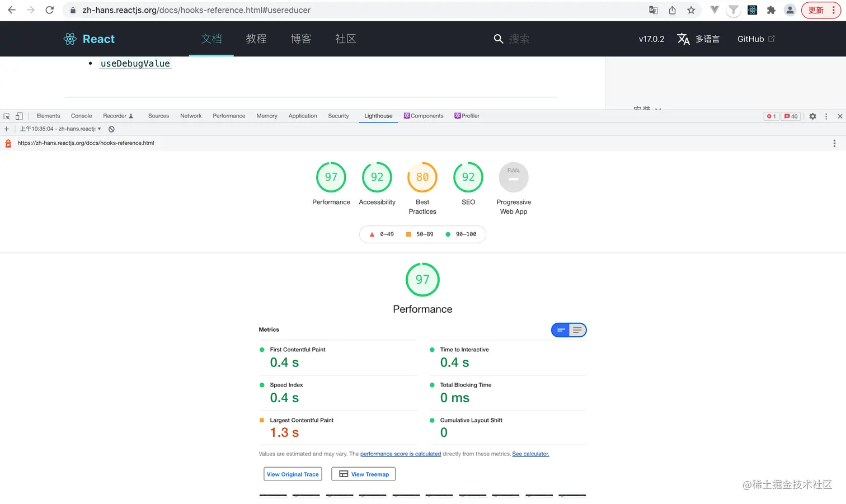Click the share page icon in address bar

(x=672, y=10)
